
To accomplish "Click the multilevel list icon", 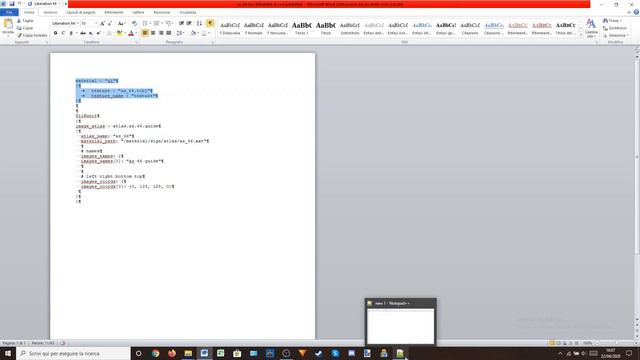I will 168,24.
